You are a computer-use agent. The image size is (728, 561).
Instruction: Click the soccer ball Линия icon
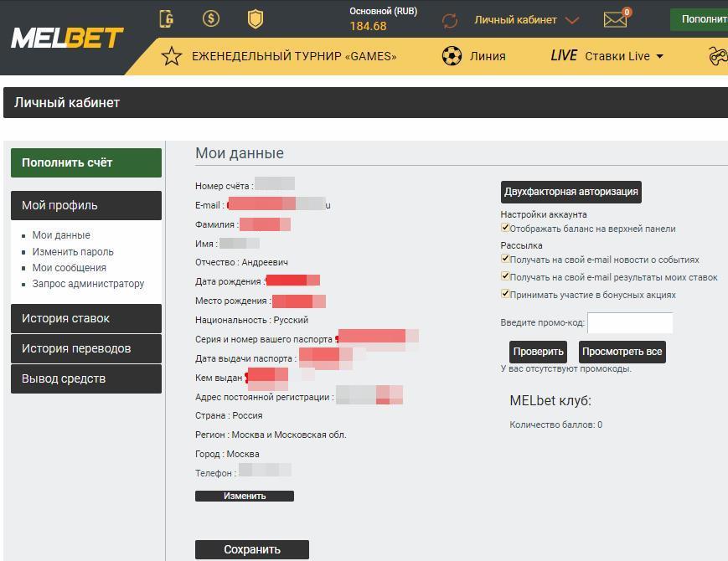coord(452,56)
